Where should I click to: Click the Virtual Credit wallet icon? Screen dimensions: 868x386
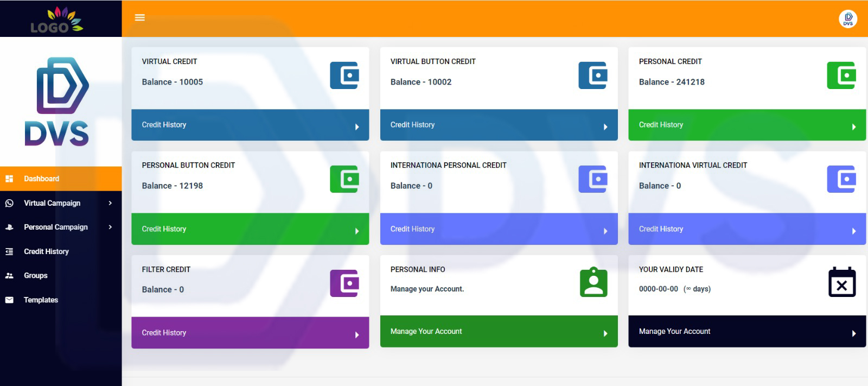tap(344, 75)
